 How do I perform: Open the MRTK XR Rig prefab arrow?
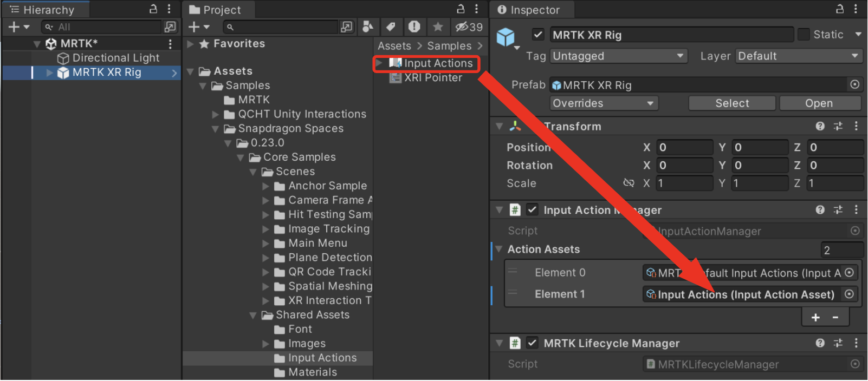pos(174,73)
